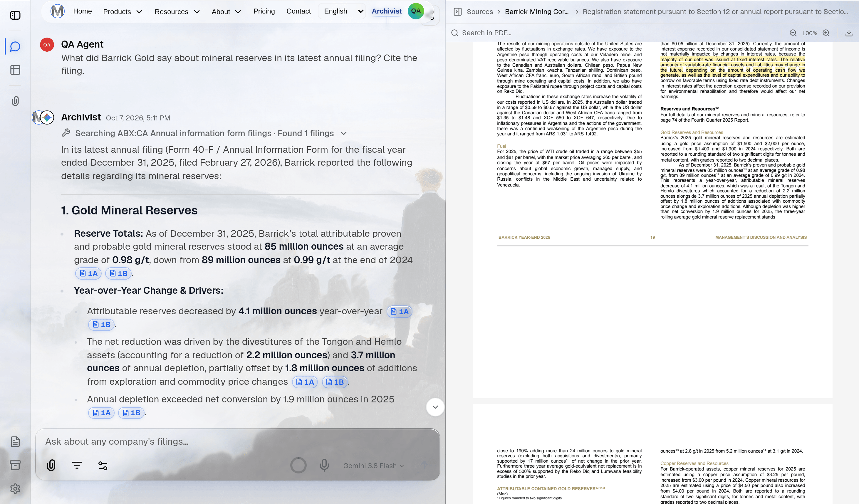Open citation 1B under Reserve Totals

click(x=118, y=273)
